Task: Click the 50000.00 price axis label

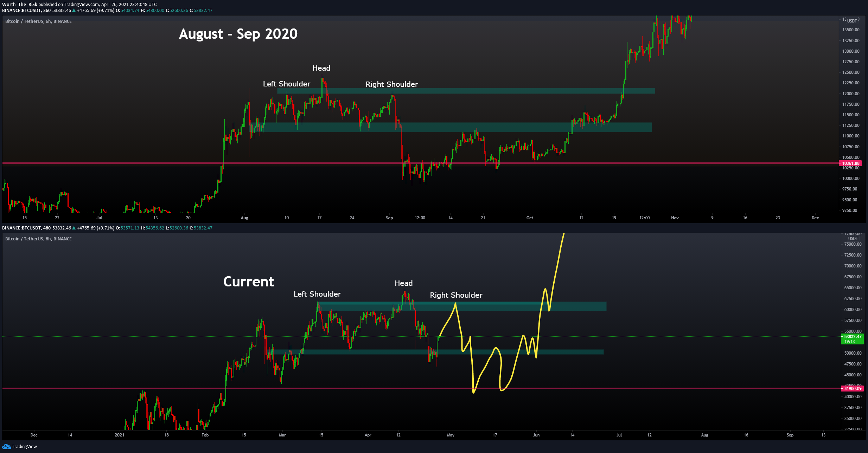Action: point(853,353)
